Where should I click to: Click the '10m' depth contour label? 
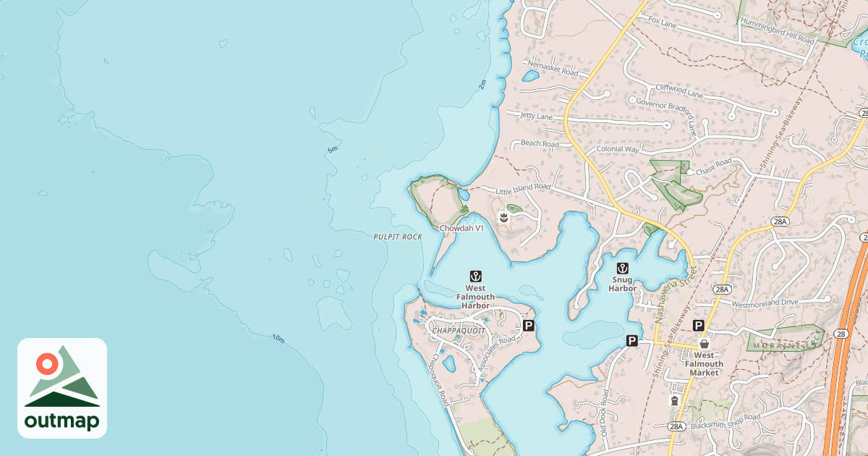click(x=278, y=338)
